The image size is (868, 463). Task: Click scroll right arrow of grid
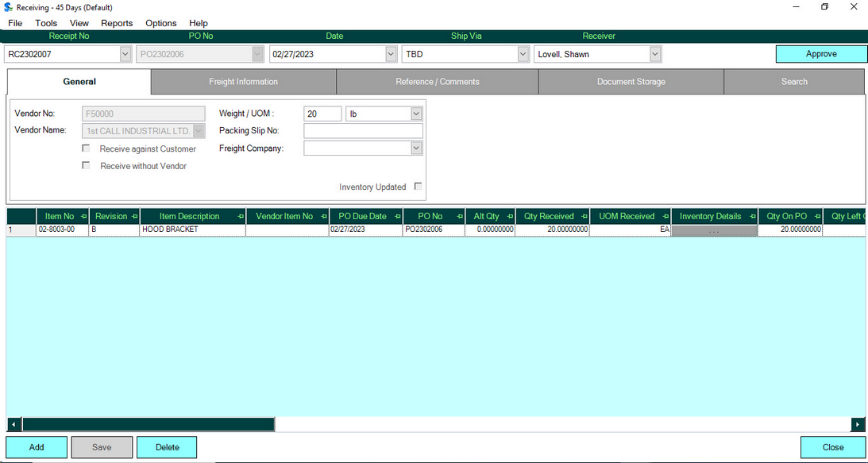coord(858,425)
